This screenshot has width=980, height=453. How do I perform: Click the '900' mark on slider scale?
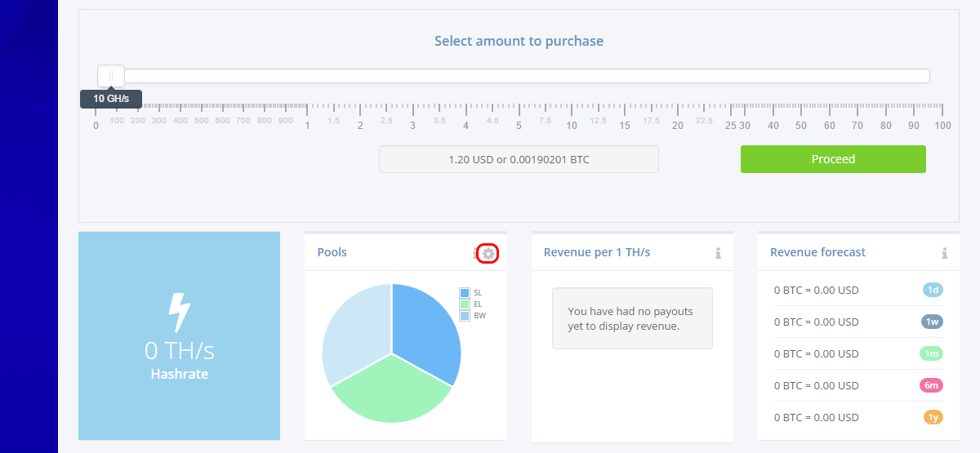pos(286,121)
